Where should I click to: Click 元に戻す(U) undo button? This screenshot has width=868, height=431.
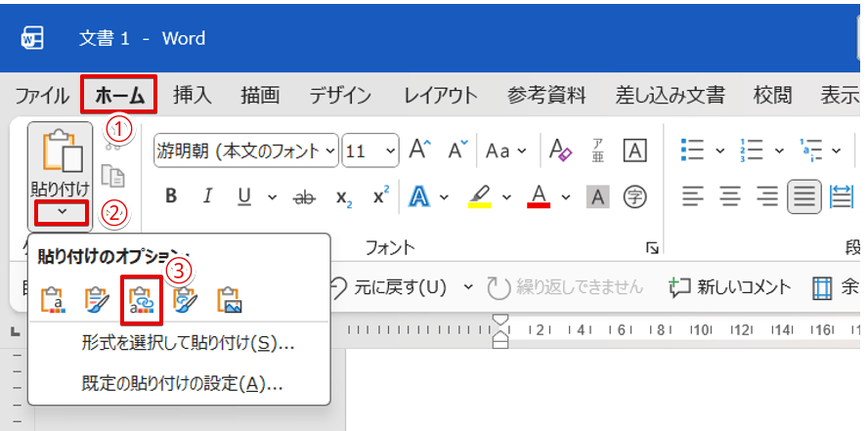(x=389, y=287)
